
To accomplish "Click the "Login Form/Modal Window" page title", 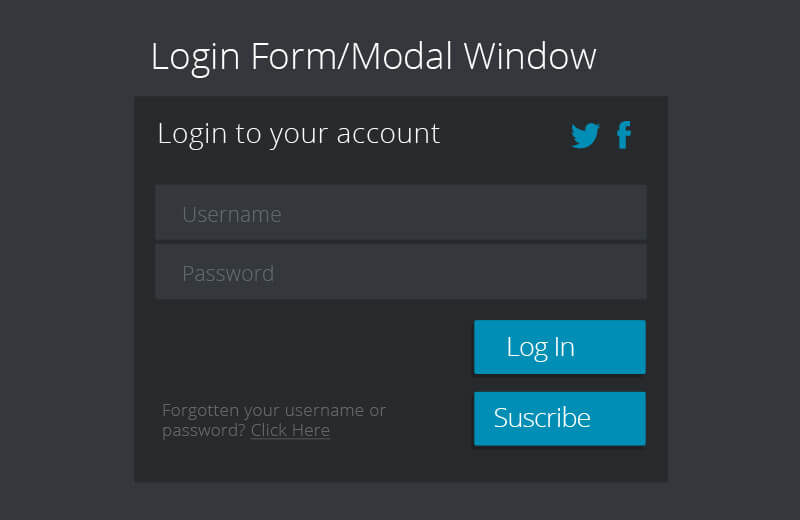I will pos(373,56).
